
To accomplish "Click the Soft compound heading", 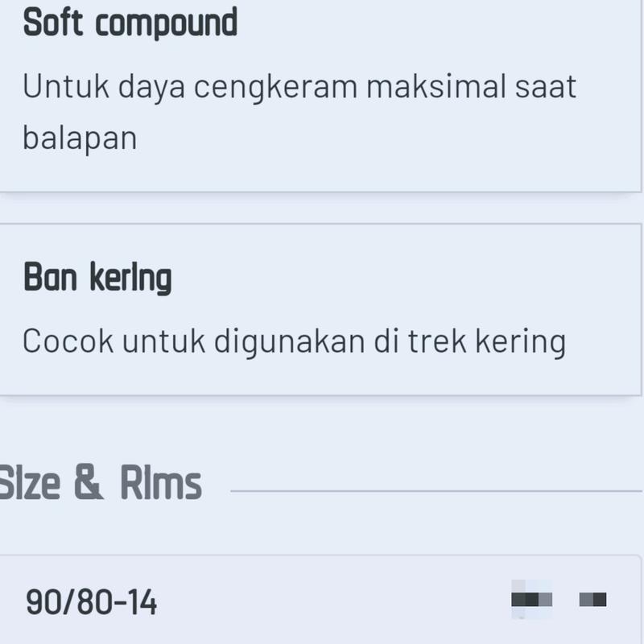I will pos(130,23).
